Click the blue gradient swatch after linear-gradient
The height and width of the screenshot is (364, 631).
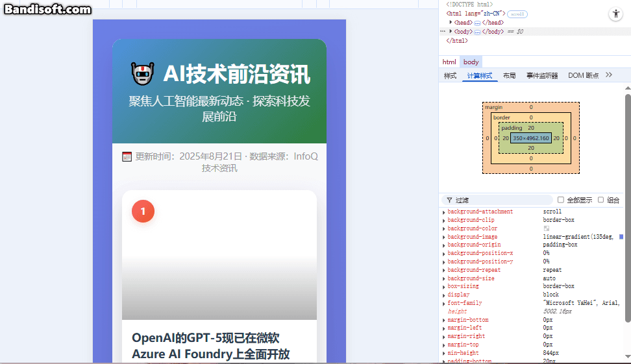coord(621,237)
